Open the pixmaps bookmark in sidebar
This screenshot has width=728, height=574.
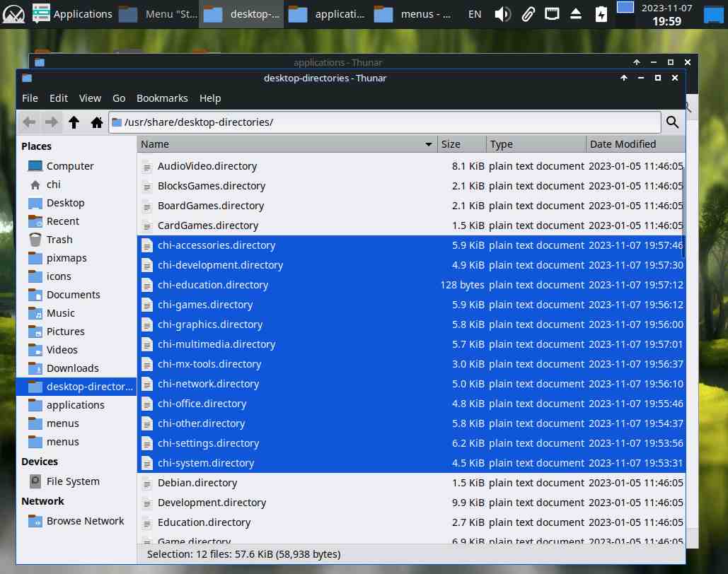[67, 258]
